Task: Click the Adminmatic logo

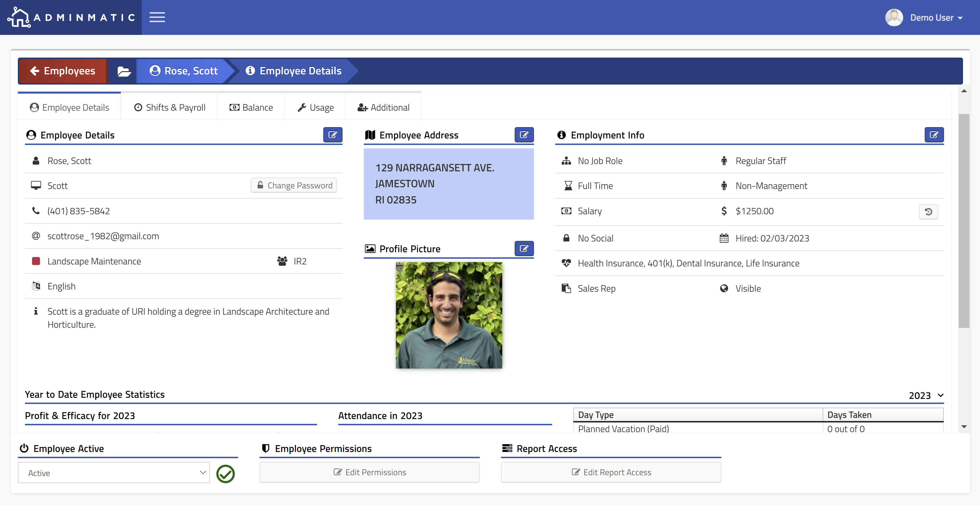Action: pyautogui.click(x=71, y=18)
